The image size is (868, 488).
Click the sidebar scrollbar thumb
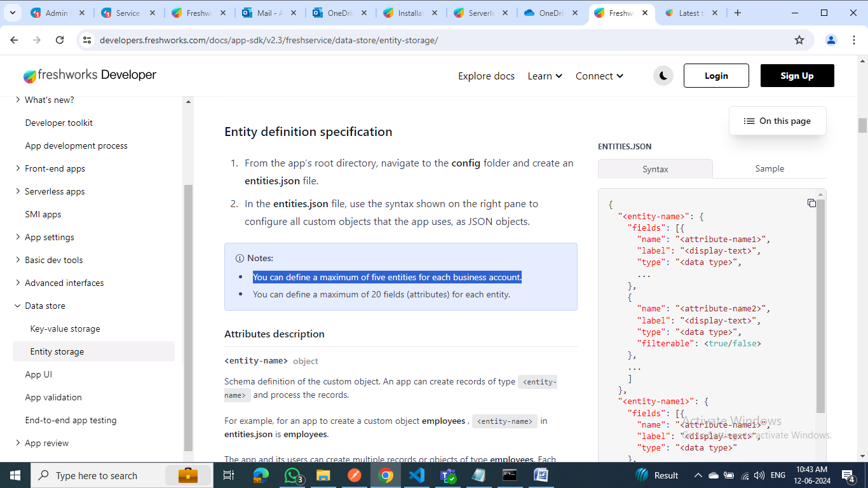pos(188,318)
